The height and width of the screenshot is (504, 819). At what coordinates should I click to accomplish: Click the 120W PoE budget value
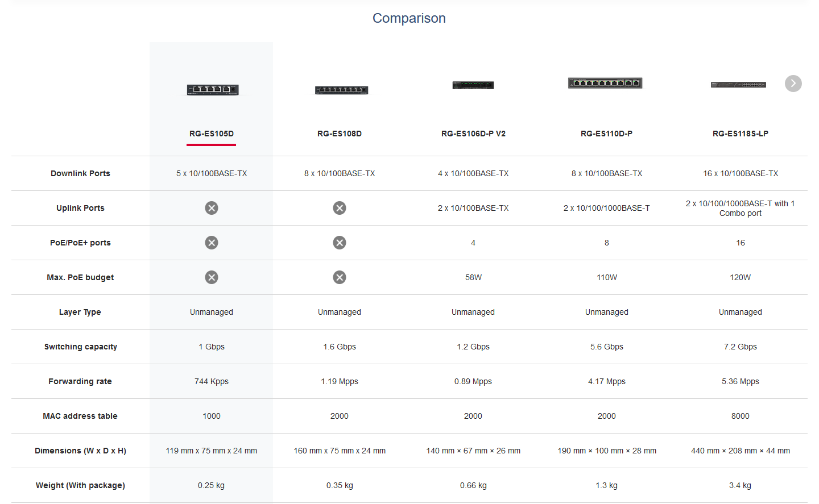[x=741, y=277]
